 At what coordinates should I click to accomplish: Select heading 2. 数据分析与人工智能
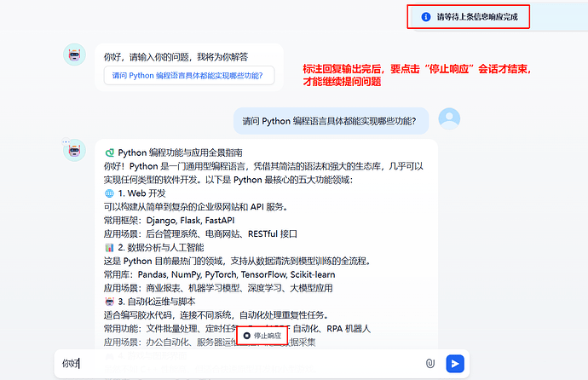[x=161, y=247]
